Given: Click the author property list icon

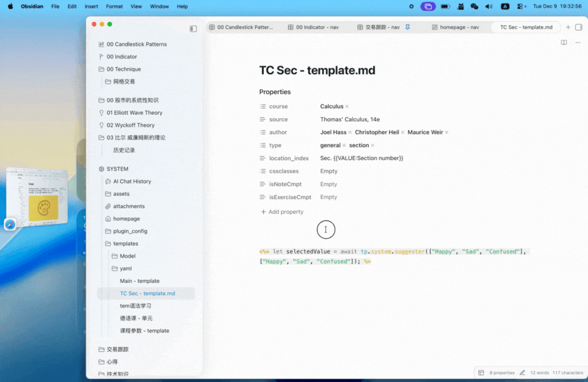Looking at the screenshot, I should coord(263,132).
